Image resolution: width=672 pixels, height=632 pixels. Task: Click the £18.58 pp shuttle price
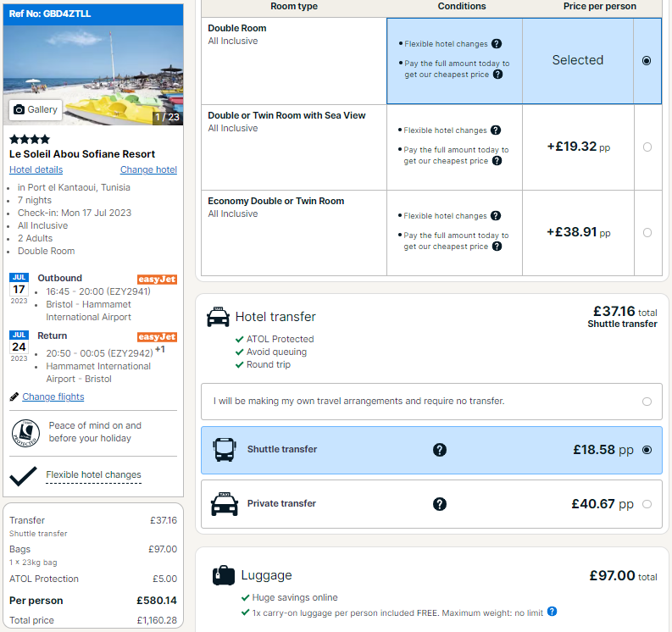click(x=603, y=450)
